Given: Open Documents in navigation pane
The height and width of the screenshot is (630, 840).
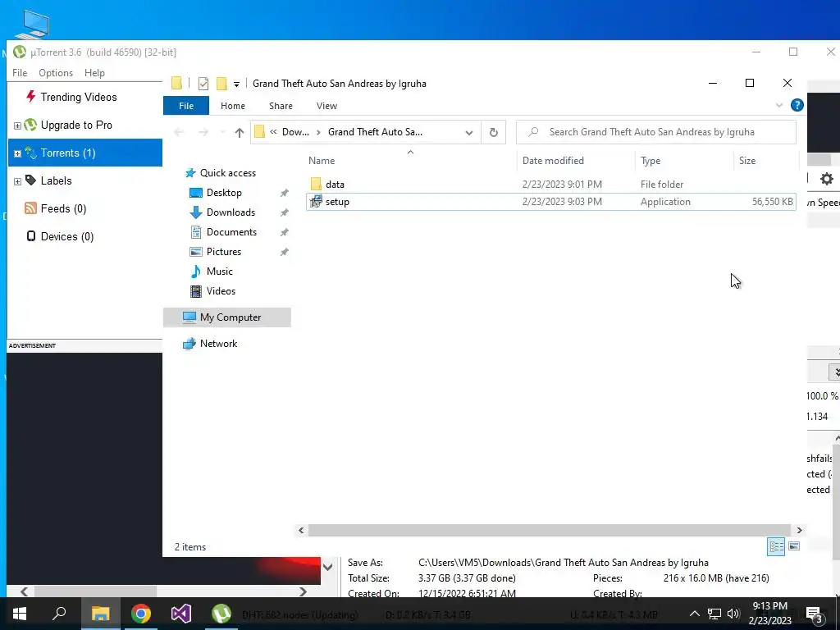Looking at the screenshot, I should point(231,232).
